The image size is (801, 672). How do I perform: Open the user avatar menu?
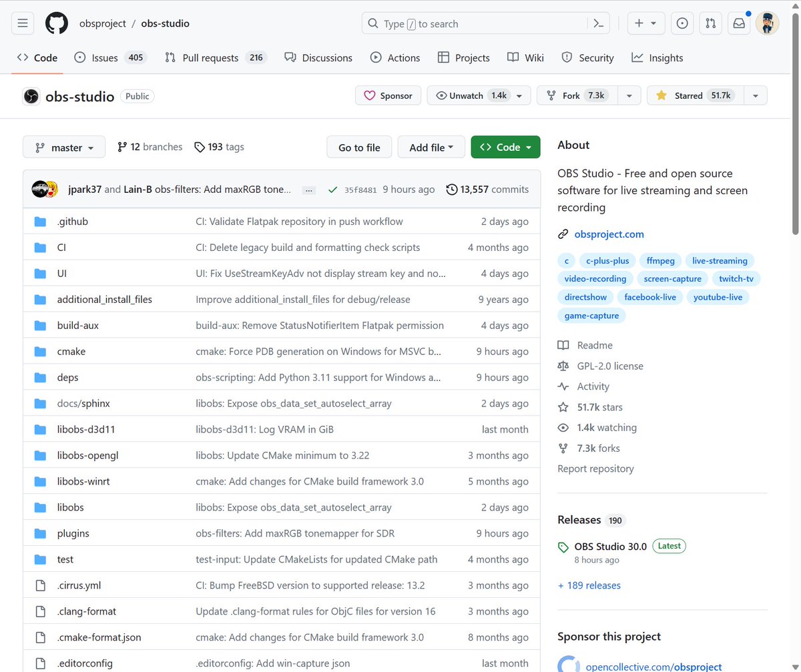[768, 23]
